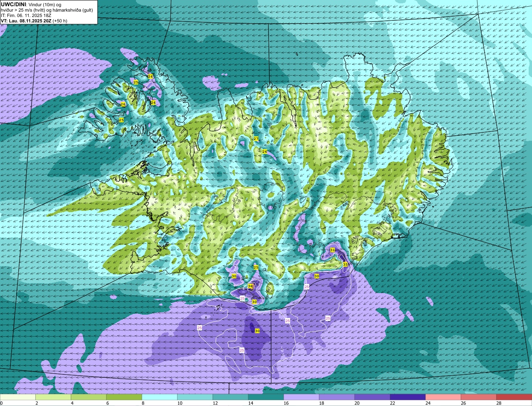Click the legend scale number 14

250,403
